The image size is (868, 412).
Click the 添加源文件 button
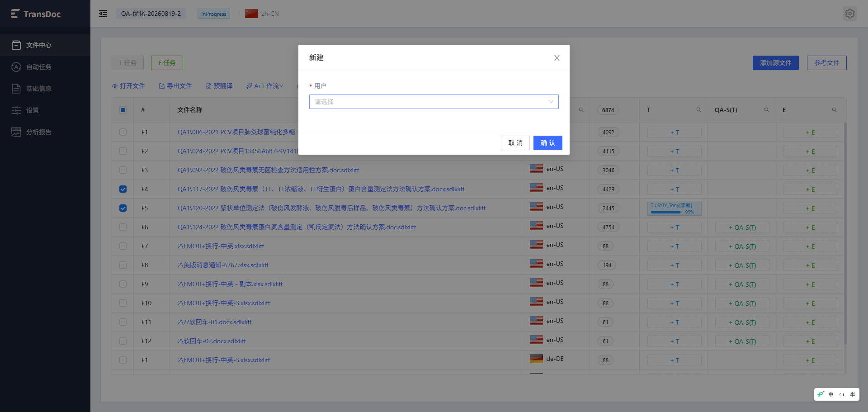pyautogui.click(x=776, y=63)
